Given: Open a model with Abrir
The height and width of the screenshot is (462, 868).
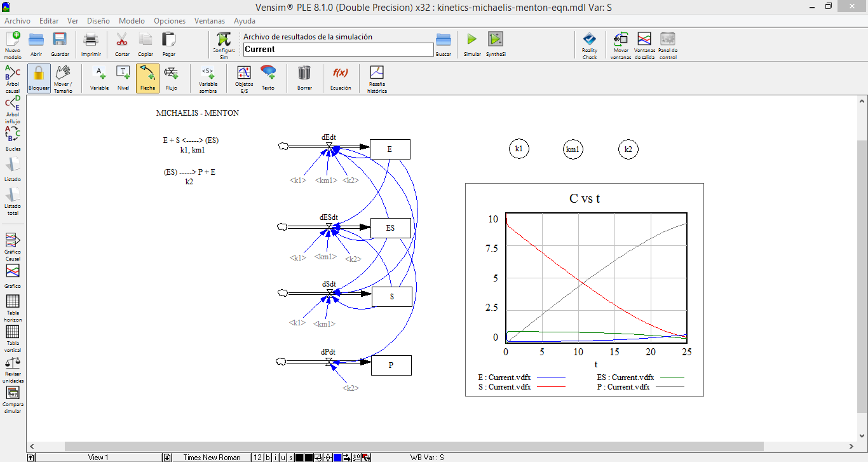Looking at the screenshot, I should coord(36,45).
